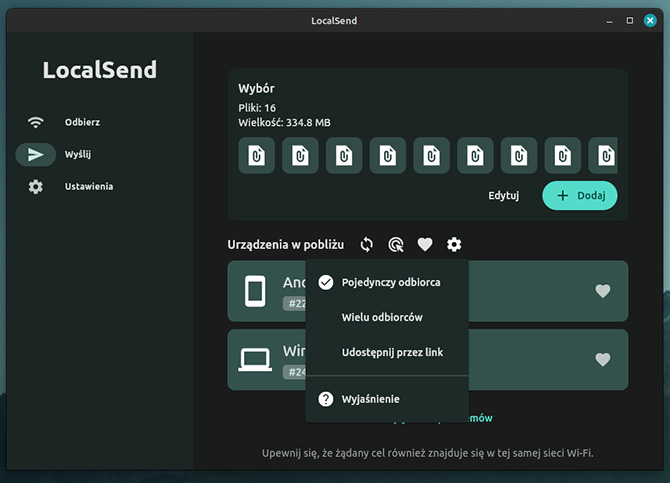Click the #24 tag on laptop device
Viewport: 670px width, 483px height.
295,372
